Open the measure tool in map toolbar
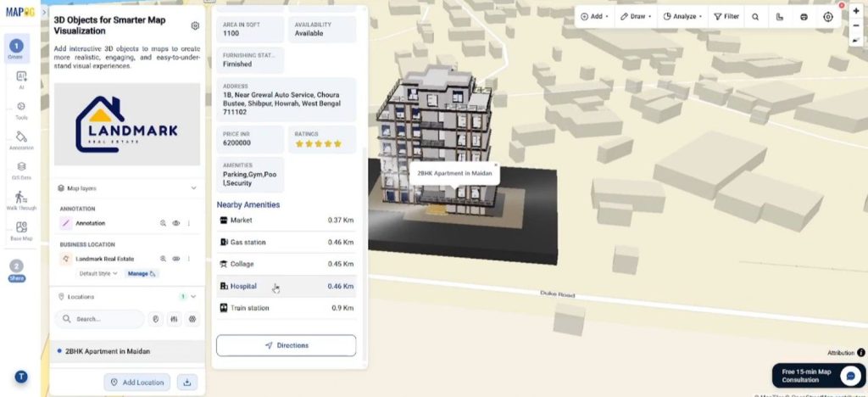 pyautogui.click(x=780, y=17)
